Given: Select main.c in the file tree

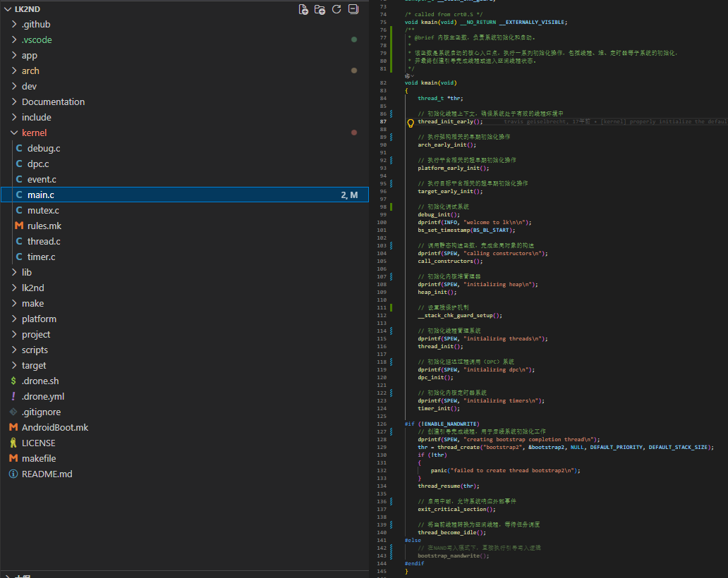Looking at the screenshot, I should pos(185,195).
